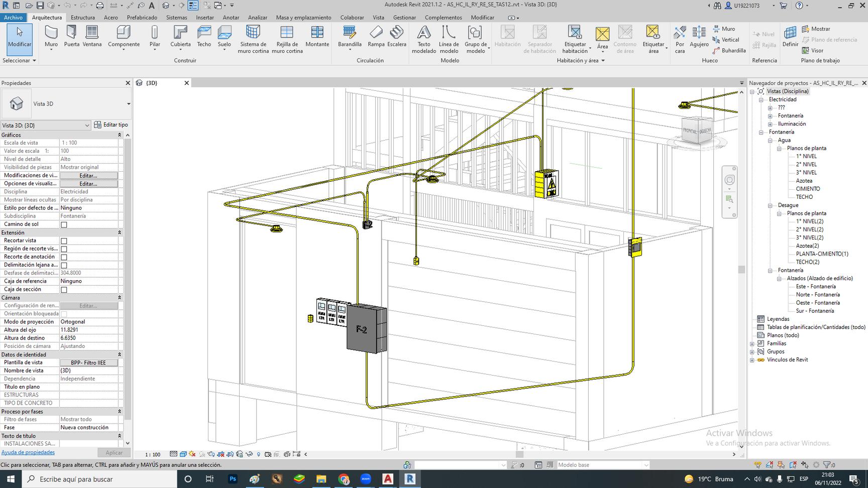Viewport: 868px width, 488px height.
Task: Expand the Iluminación tree node
Action: pyautogui.click(x=770, y=124)
